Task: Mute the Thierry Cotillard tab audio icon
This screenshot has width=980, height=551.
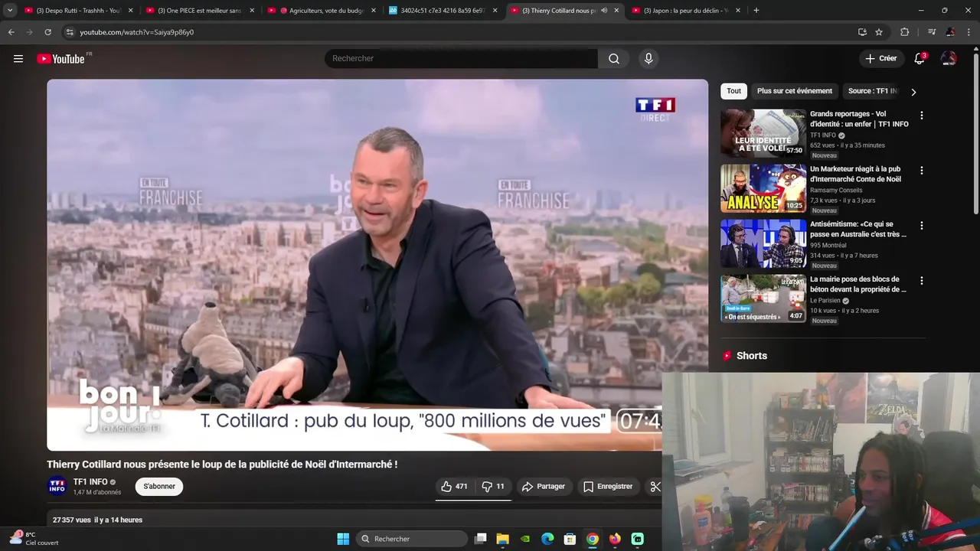Action: (x=604, y=11)
